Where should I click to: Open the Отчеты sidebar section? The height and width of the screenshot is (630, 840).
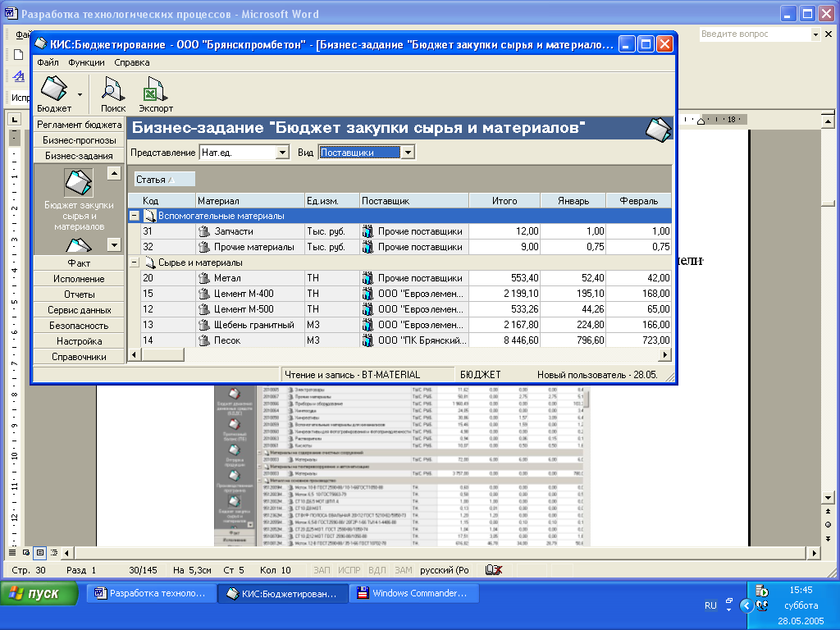[79, 294]
